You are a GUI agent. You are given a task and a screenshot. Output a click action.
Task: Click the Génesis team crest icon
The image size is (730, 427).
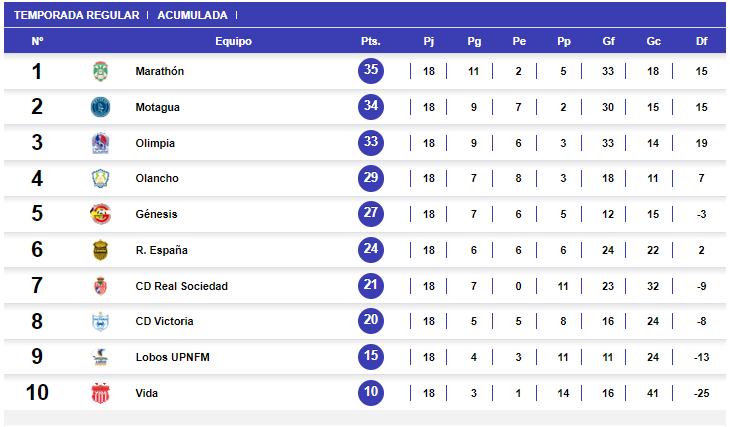point(99,214)
